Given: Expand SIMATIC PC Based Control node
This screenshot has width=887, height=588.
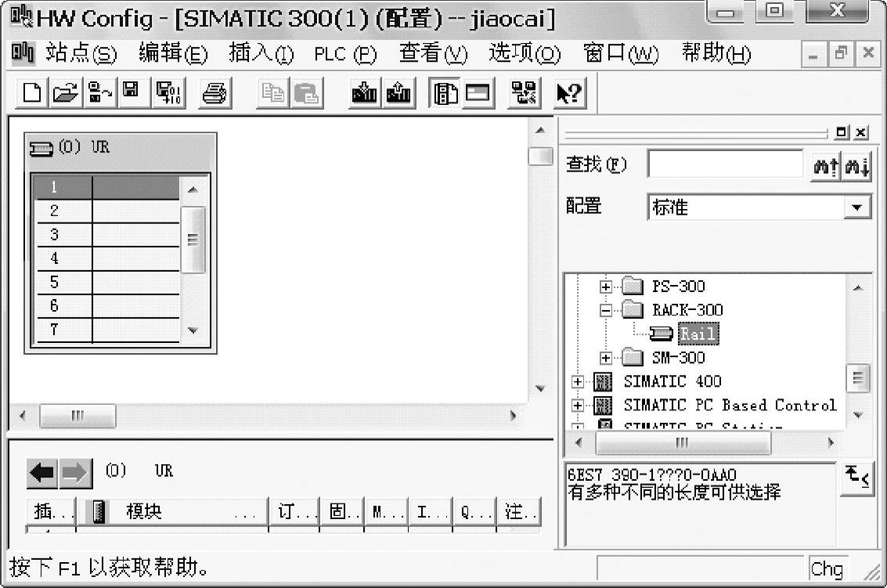Looking at the screenshot, I should point(577,406).
